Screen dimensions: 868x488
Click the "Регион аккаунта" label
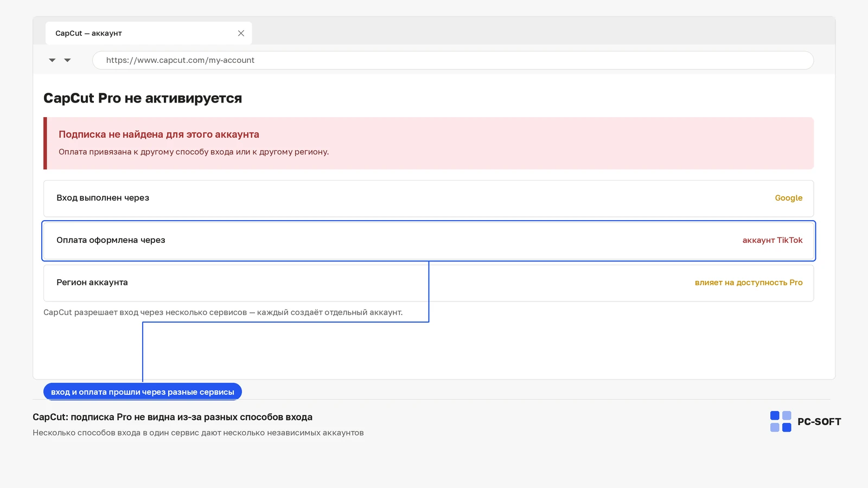tap(92, 282)
